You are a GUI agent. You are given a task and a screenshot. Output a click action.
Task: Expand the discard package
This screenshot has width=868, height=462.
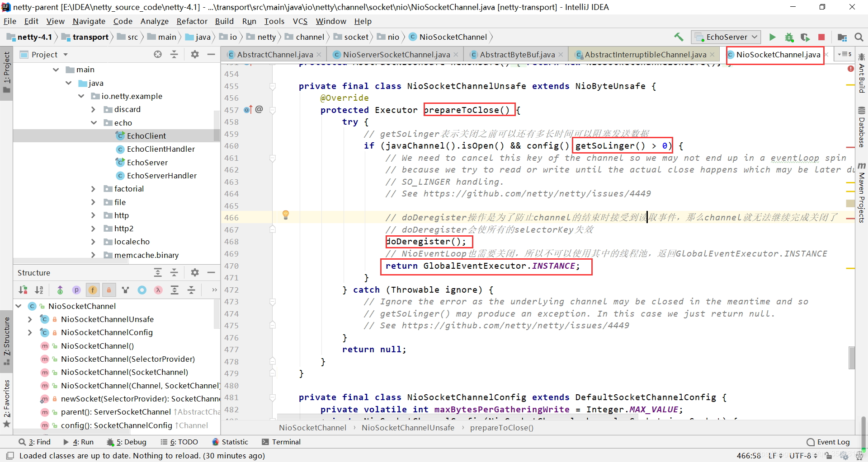(93, 109)
